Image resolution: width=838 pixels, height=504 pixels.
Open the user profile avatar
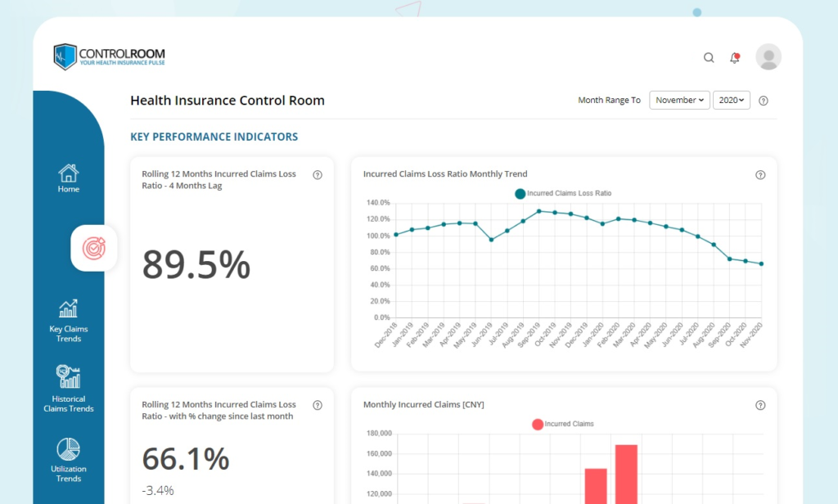click(x=768, y=56)
